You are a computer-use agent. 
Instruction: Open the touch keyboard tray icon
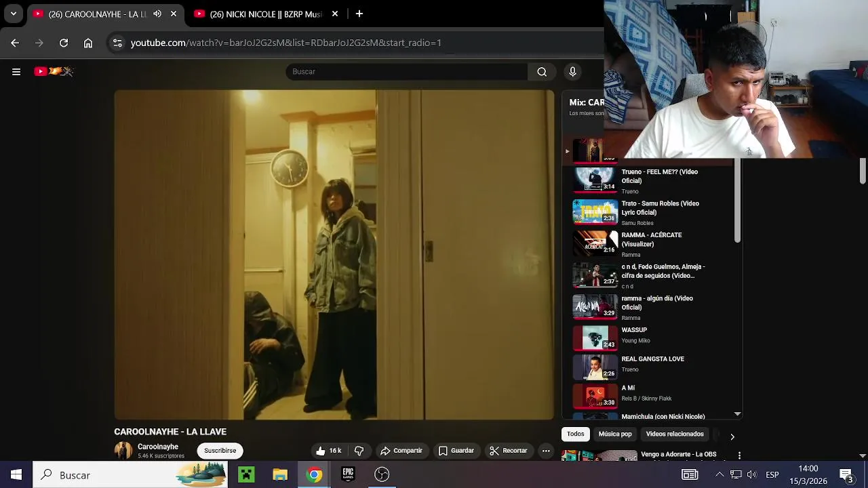coord(690,474)
